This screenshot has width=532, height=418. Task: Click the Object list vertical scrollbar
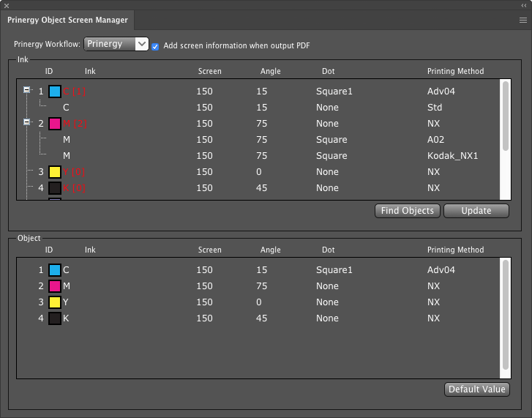(x=505, y=315)
